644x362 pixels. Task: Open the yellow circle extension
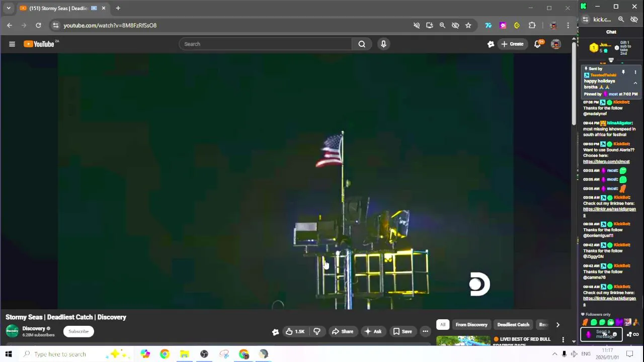[x=517, y=25]
